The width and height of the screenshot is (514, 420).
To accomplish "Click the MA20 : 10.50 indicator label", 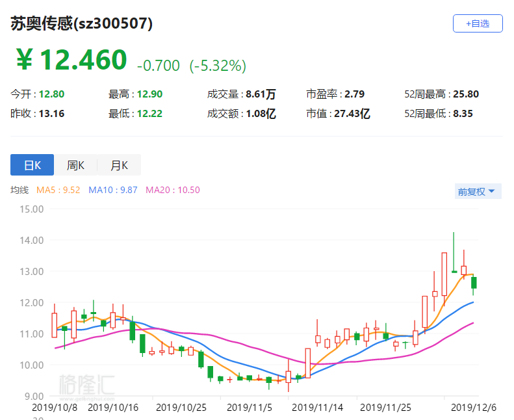I will (173, 190).
